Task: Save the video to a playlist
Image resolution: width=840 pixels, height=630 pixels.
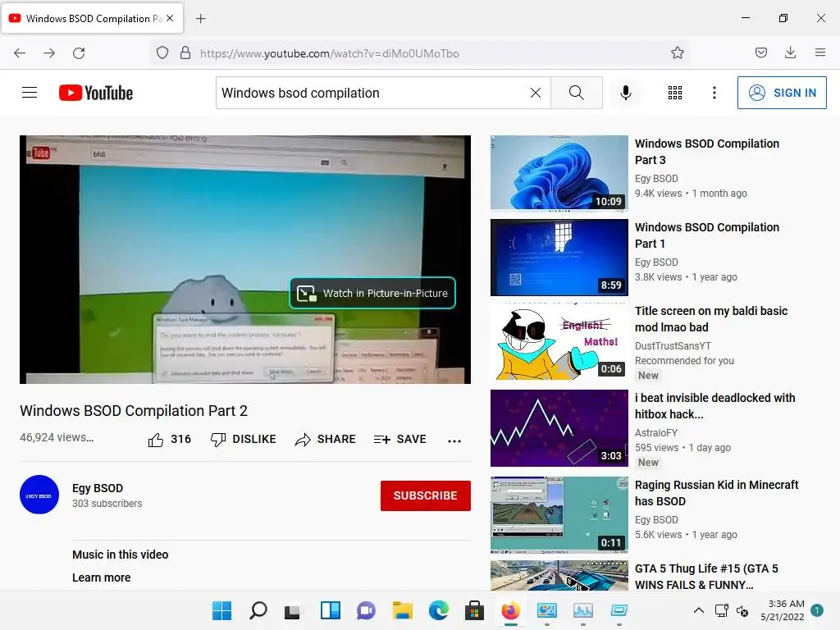Action: (400, 440)
